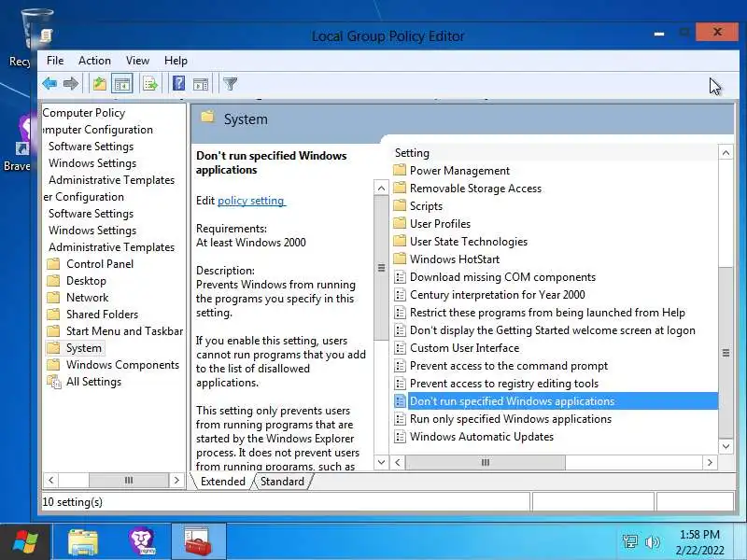Open the Windows Start button

(x=25, y=542)
